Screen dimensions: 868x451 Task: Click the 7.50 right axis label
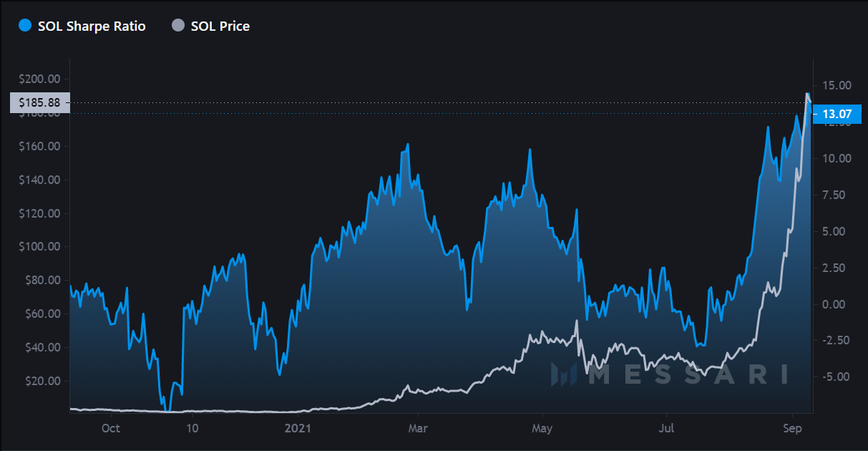tap(834, 195)
